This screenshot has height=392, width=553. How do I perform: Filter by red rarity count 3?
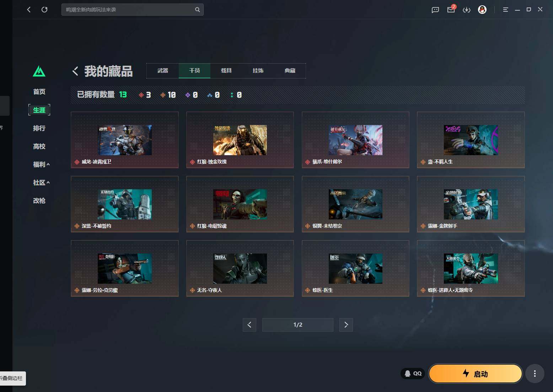[x=145, y=95]
